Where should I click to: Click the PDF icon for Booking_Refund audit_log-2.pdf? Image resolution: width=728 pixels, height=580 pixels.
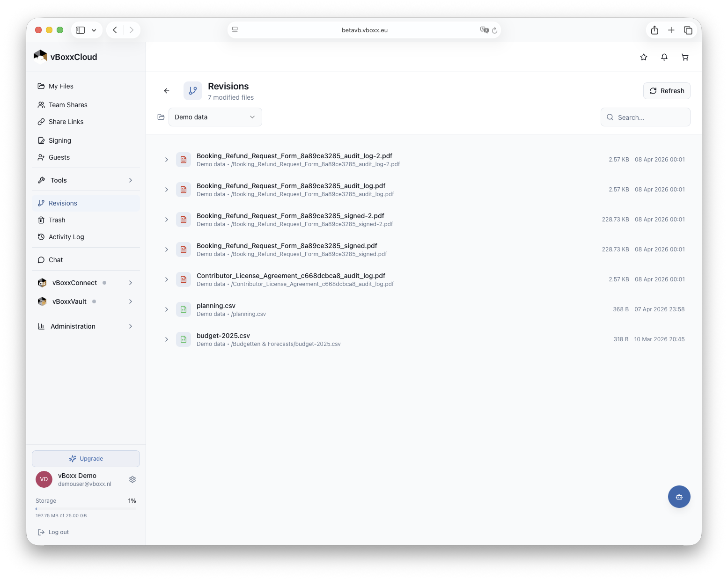pos(184,160)
